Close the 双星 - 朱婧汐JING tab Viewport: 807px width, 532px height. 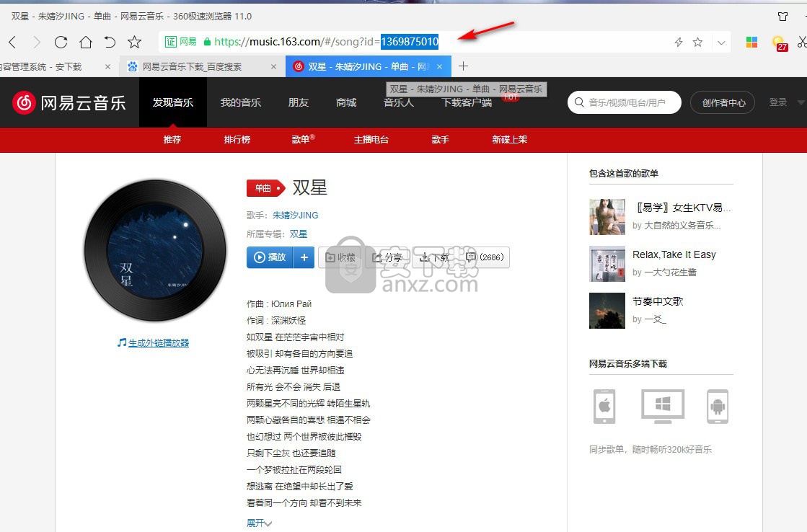tap(439, 66)
